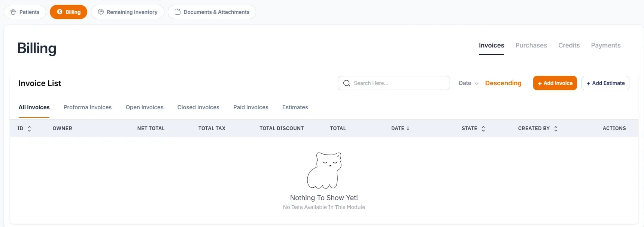Click the Invoice List heading
The image size is (644, 227).
click(40, 83)
